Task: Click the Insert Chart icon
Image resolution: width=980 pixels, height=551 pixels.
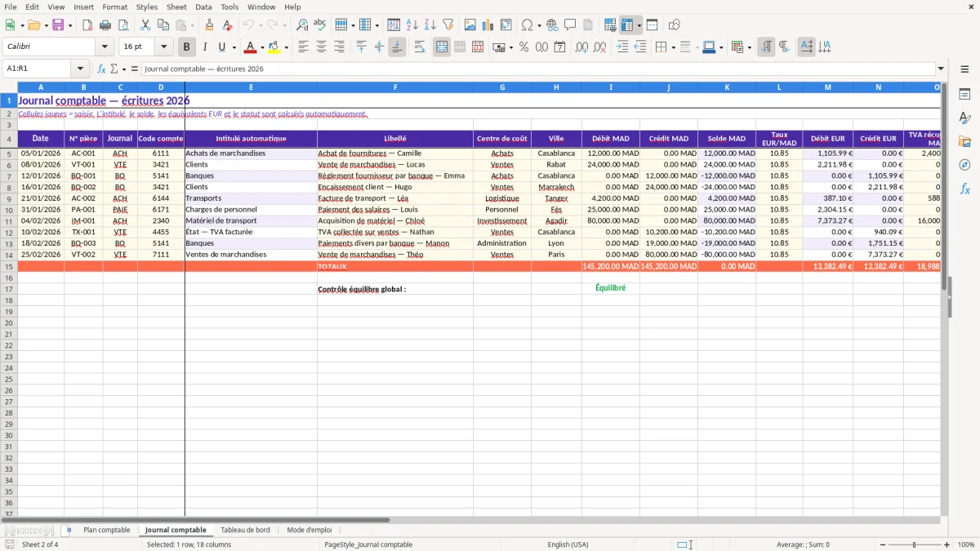Action: (488, 25)
